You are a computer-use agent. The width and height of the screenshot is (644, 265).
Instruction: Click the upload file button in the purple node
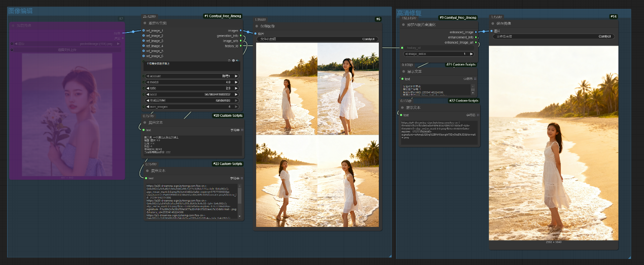67,50
